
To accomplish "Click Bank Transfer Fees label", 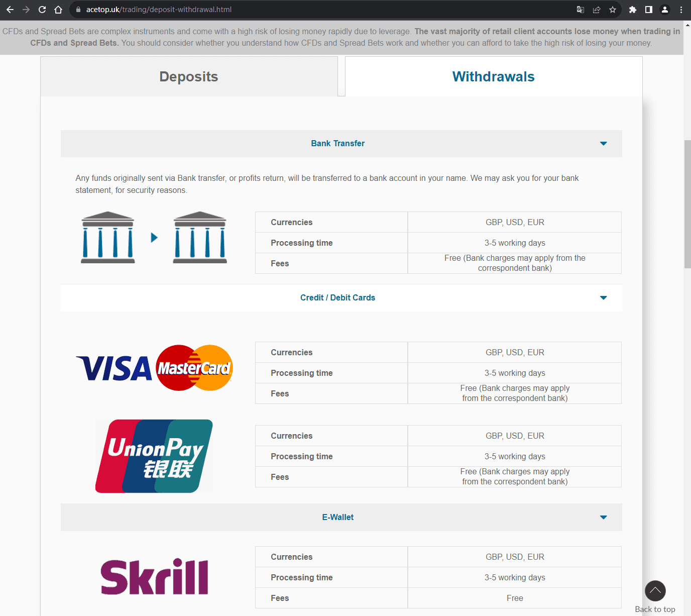I will point(280,263).
